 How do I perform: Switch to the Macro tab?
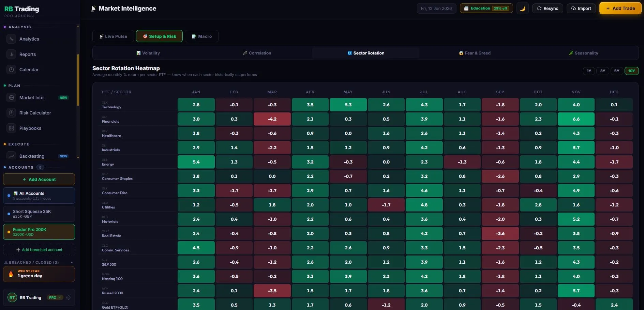pos(201,36)
